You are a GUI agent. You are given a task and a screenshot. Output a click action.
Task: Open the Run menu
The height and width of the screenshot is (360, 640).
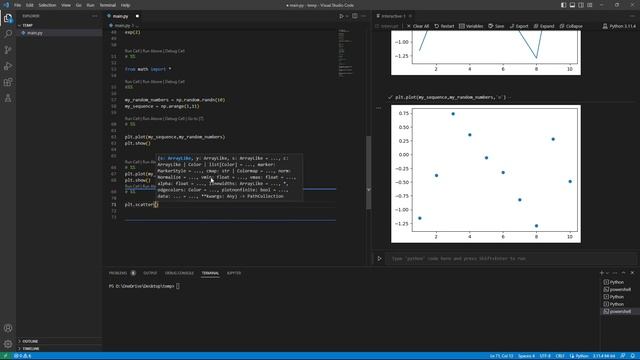coord(90,5)
